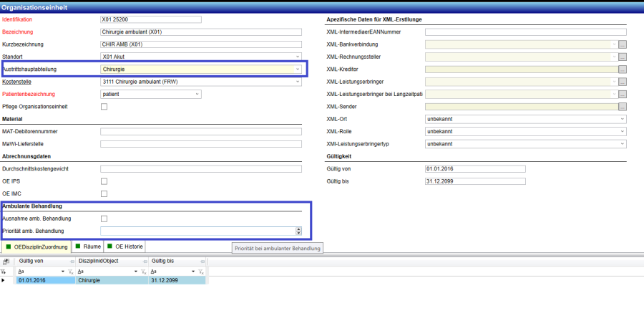Screen dimensions: 644x316
Task: Enable the OE IPS checkbox
Action: tap(104, 181)
